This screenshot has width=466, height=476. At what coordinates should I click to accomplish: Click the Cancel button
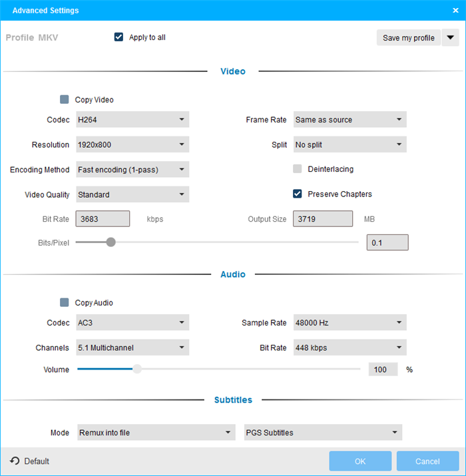(427, 461)
